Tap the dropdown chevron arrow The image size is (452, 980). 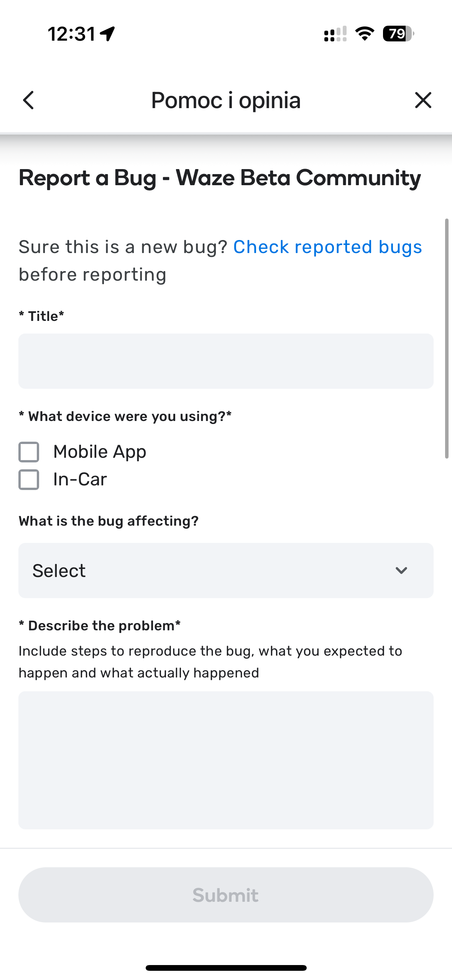point(401,571)
